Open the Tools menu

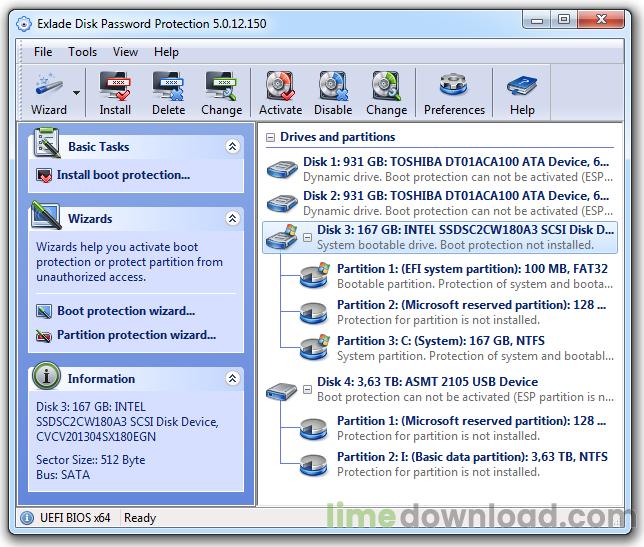click(x=83, y=52)
